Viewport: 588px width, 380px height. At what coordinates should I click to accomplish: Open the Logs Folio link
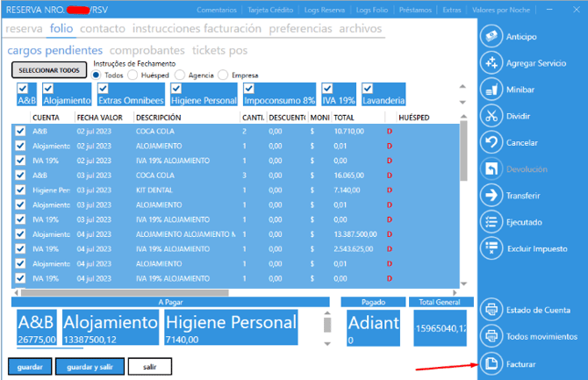point(372,10)
